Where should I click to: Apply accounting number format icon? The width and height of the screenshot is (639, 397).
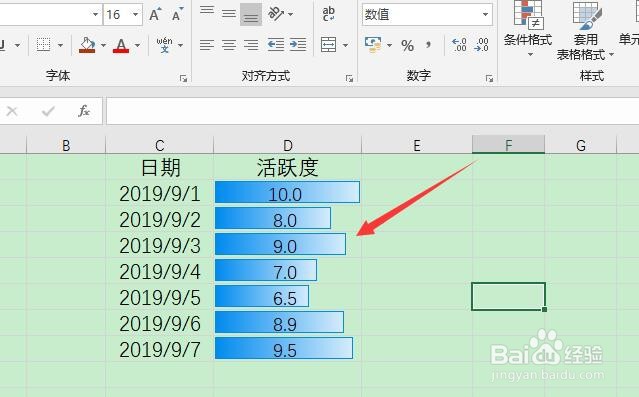pyautogui.click(x=373, y=45)
